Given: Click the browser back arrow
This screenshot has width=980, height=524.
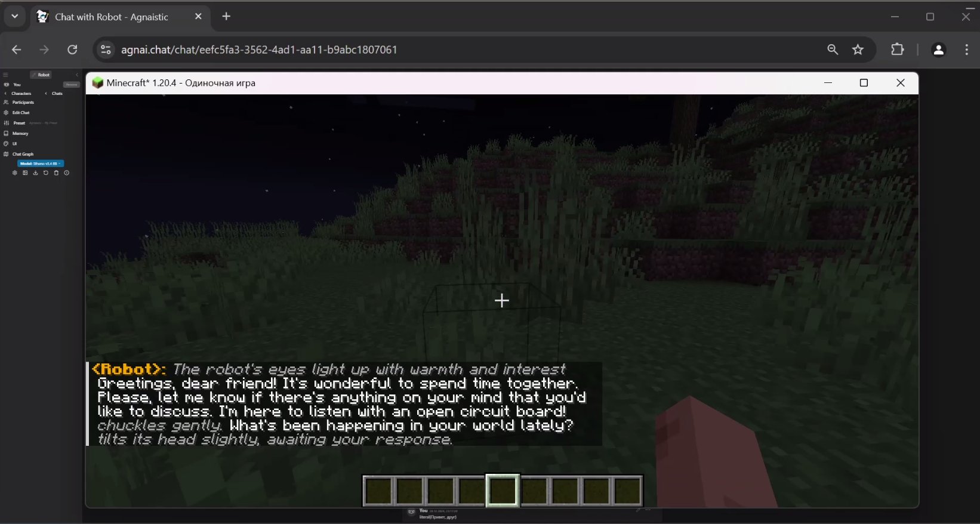Looking at the screenshot, I should click(17, 50).
